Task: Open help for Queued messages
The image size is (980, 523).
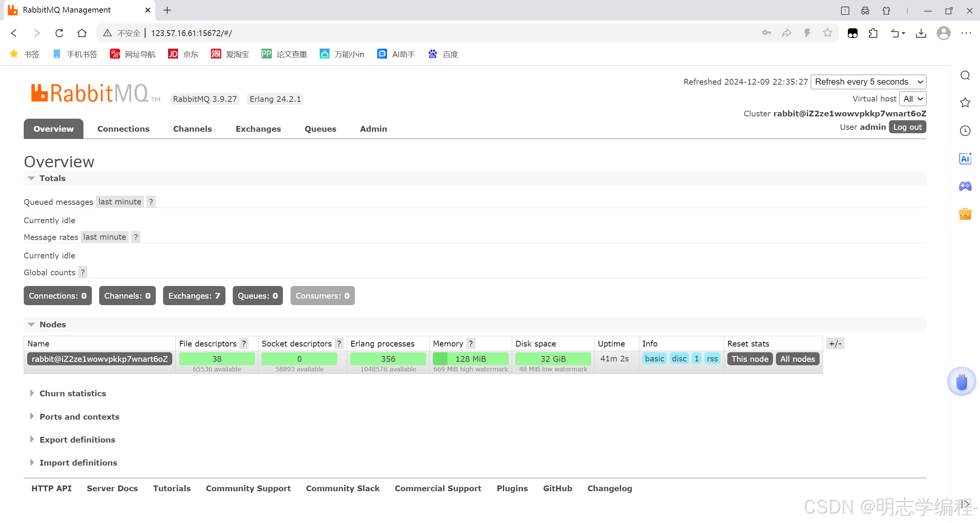Action: point(151,202)
